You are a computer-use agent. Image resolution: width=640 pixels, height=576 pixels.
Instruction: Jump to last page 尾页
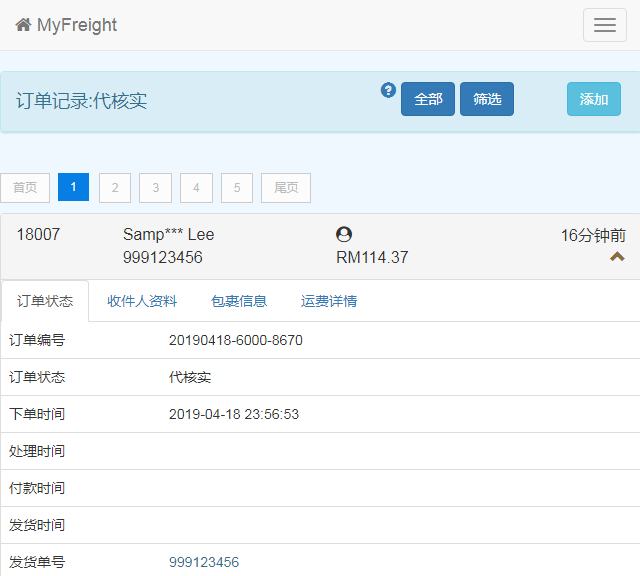click(286, 188)
